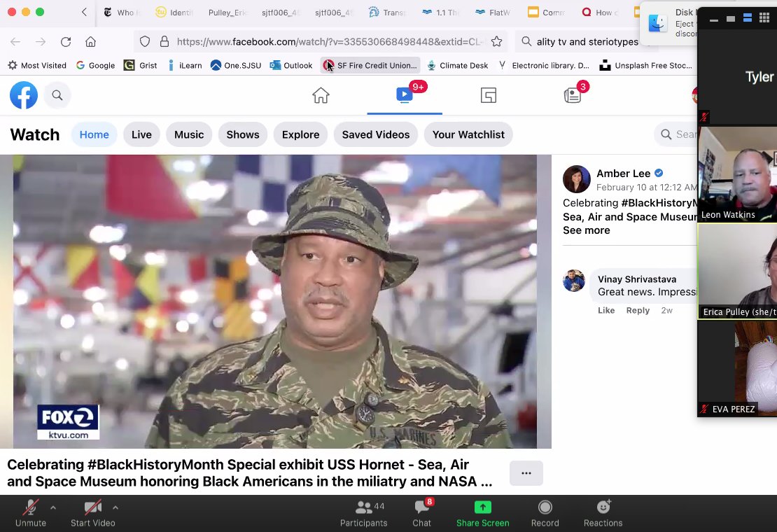Open Zoom Chat panel
The height and width of the screenshot is (532, 777).
coord(421,514)
